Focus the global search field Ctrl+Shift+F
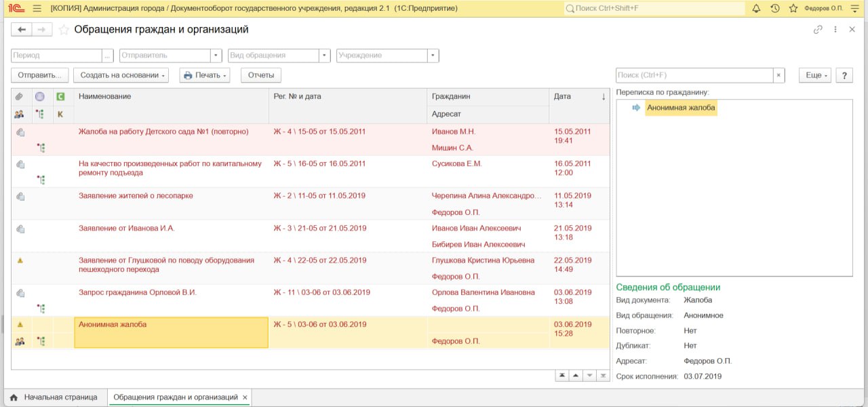 tap(654, 8)
